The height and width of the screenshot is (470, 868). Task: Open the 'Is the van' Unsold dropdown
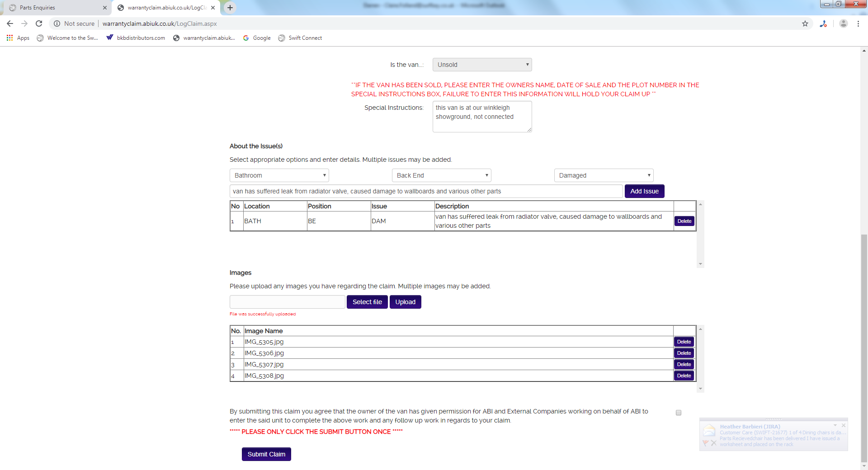[482, 65]
